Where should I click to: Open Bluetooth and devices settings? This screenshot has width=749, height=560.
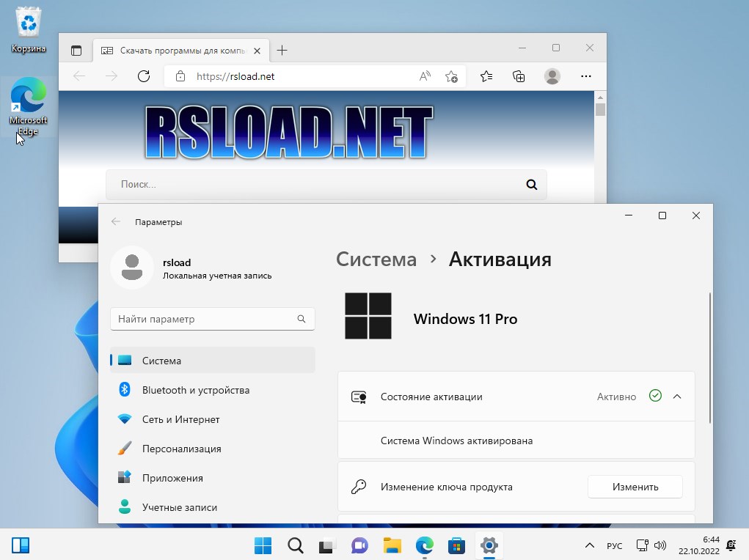click(x=213, y=390)
